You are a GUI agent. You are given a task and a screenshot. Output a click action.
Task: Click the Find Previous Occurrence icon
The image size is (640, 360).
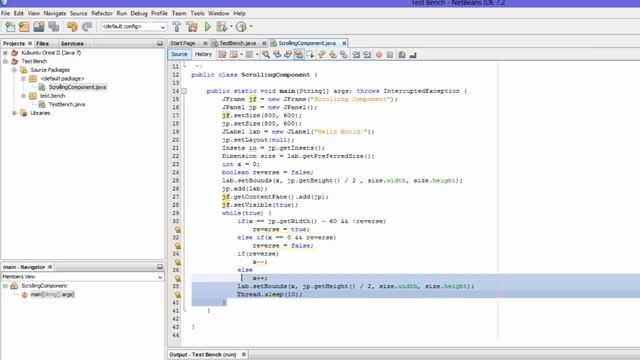click(x=277, y=55)
